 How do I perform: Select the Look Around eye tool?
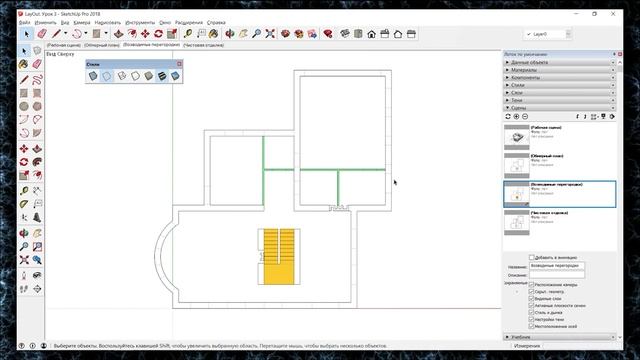click(x=37, y=276)
